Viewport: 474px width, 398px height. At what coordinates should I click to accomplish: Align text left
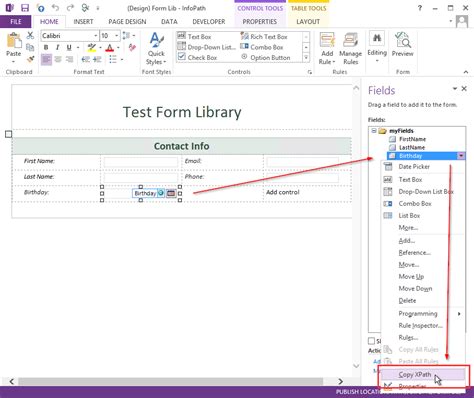[x=46, y=60]
